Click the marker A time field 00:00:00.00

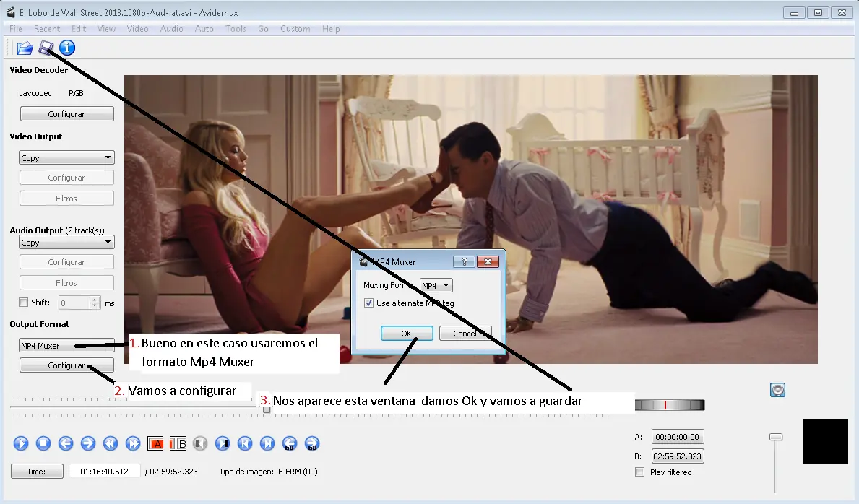678,437
